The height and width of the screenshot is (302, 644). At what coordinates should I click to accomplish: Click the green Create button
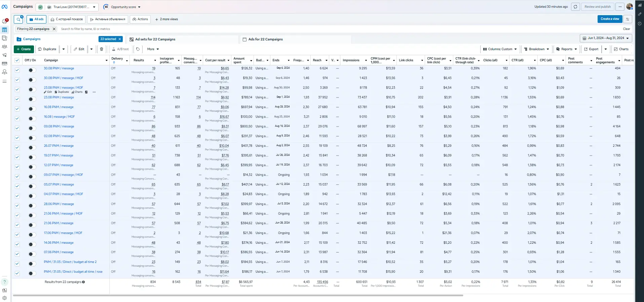pyautogui.click(x=23, y=49)
